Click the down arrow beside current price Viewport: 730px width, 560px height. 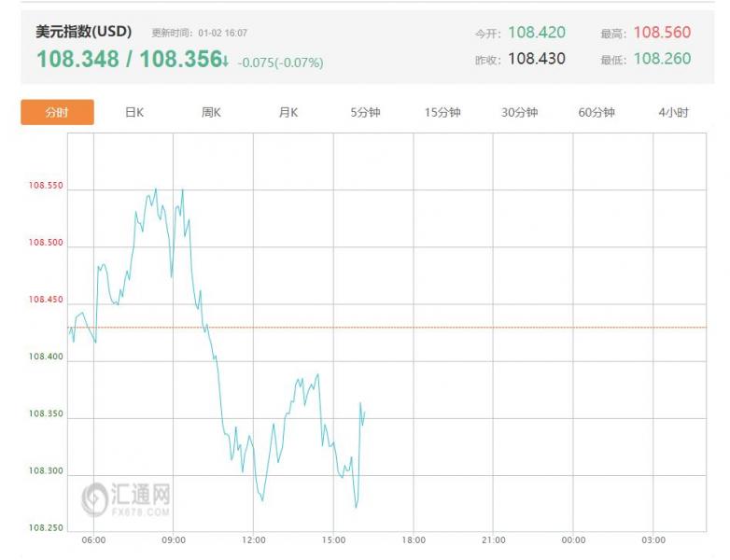225,61
